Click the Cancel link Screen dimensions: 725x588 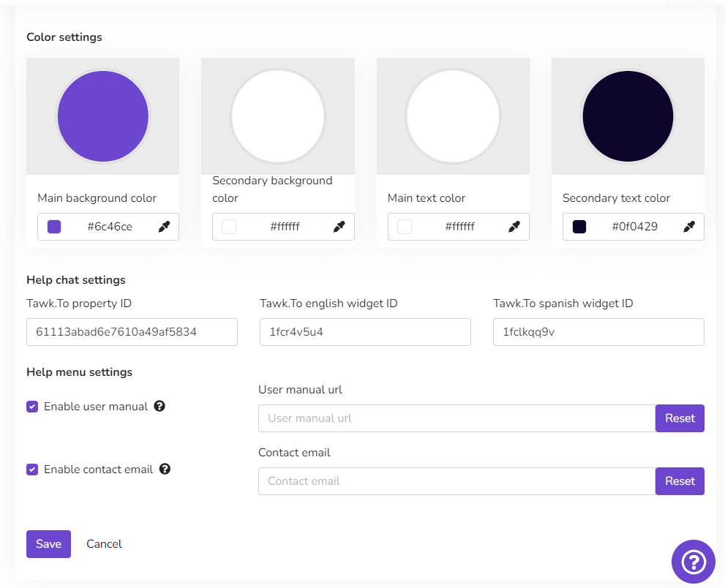104,544
